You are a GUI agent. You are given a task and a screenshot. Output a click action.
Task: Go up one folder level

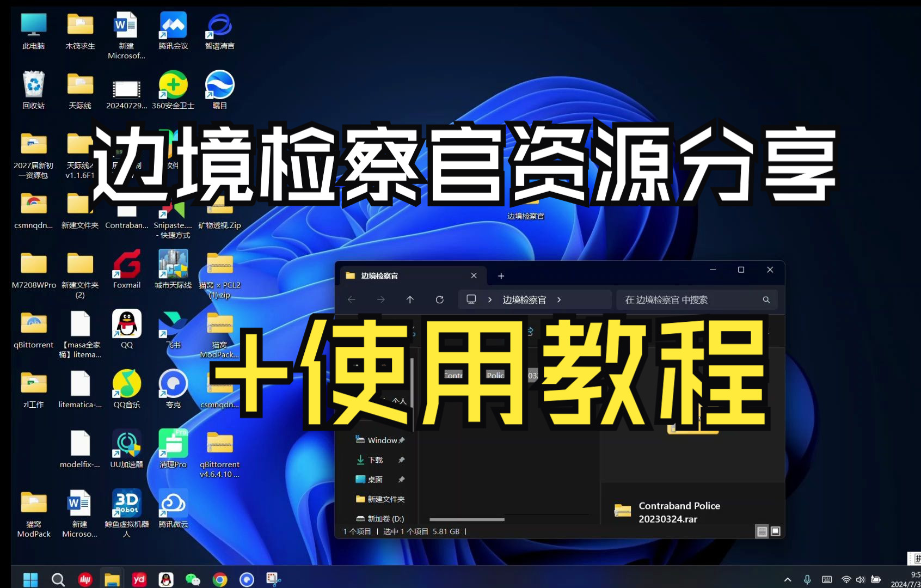pyautogui.click(x=410, y=299)
